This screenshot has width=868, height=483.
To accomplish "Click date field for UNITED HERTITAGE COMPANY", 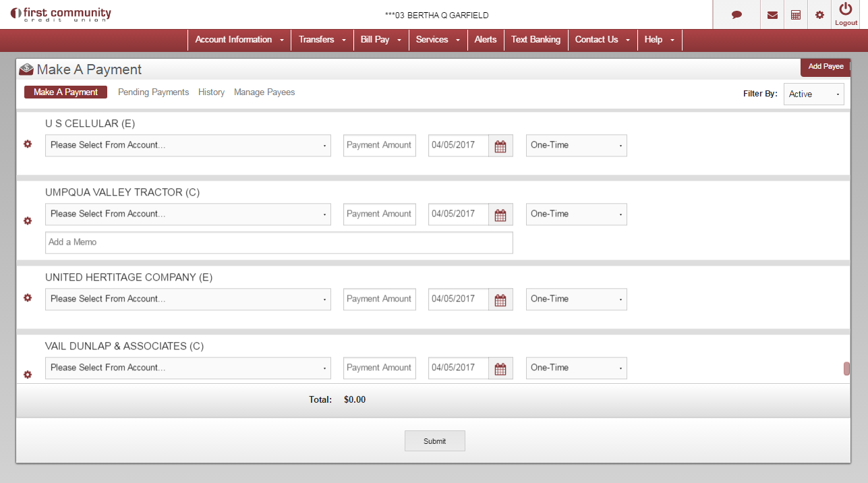I will coord(459,300).
